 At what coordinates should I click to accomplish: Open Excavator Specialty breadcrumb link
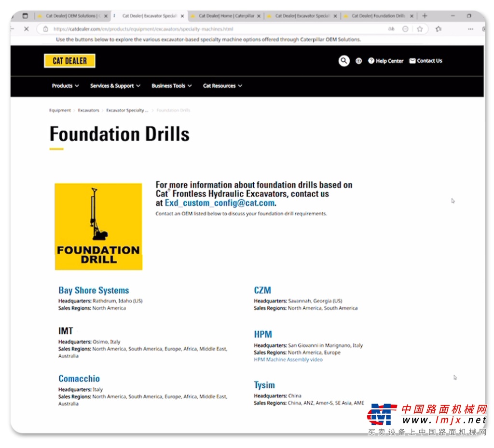[x=127, y=110]
